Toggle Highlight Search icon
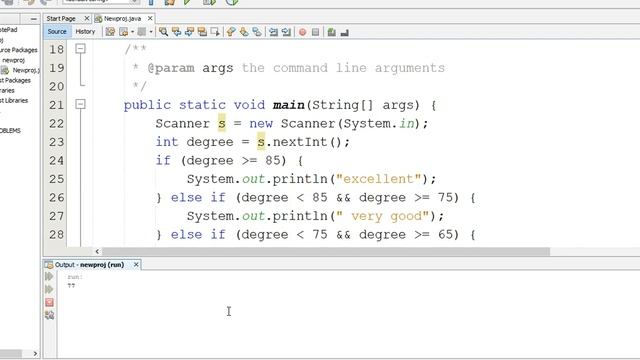This screenshot has width=640, height=360. pos(202,32)
